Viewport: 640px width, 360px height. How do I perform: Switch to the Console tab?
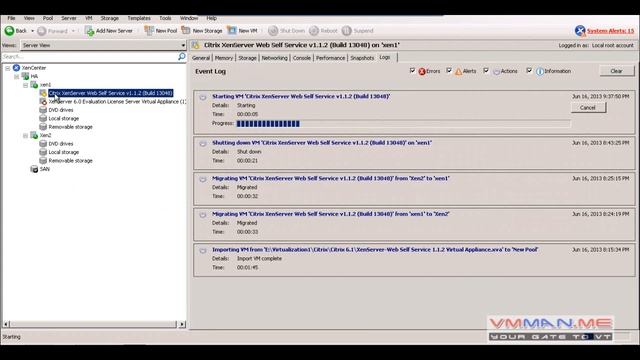(302, 58)
